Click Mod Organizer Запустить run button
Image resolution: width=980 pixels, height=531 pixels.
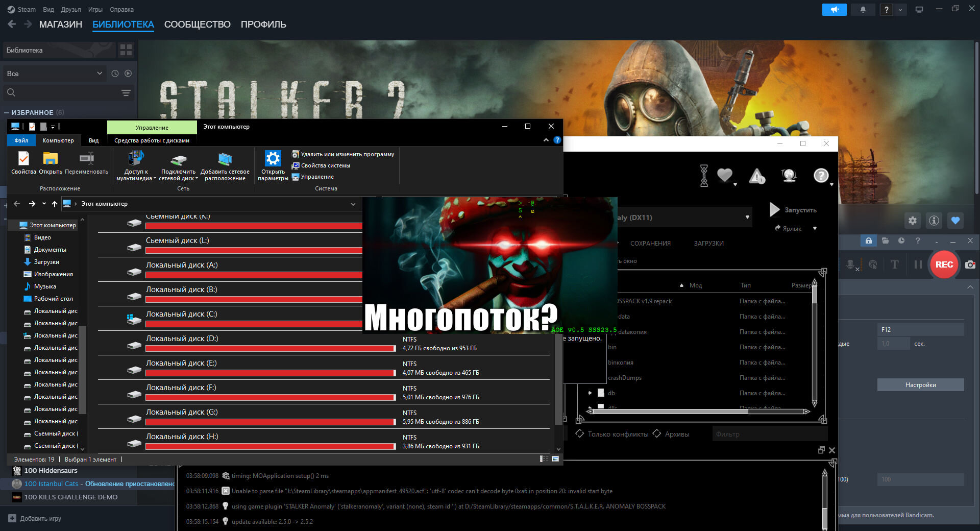[x=793, y=210]
